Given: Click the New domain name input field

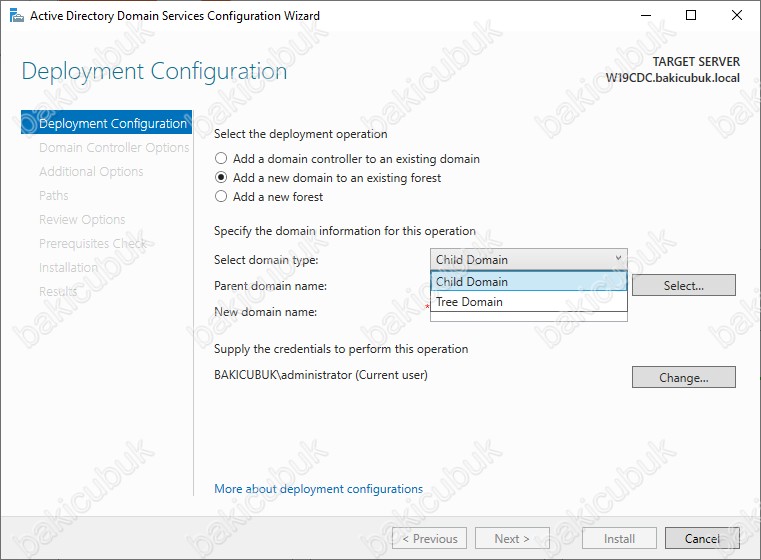Looking at the screenshot, I should [x=529, y=316].
